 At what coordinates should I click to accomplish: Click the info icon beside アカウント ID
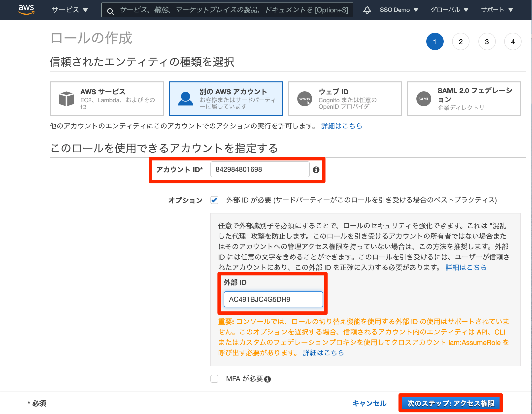pyautogui.click(x=316, y=170)
